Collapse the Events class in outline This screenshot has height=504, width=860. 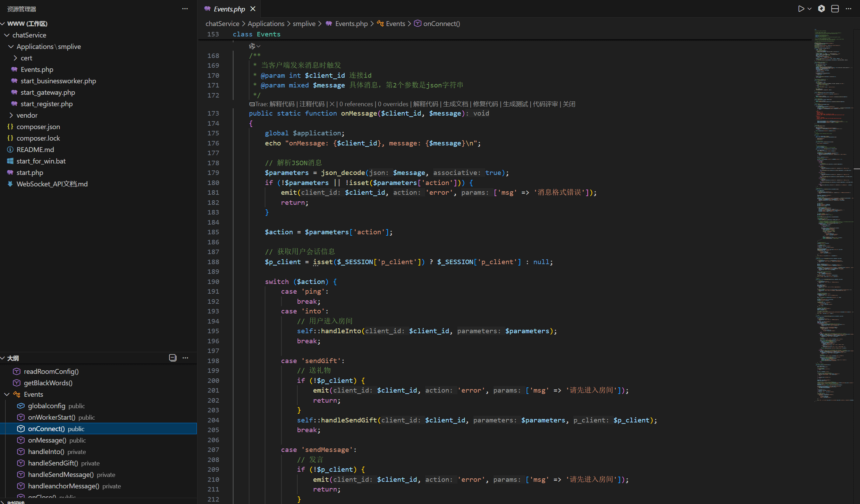coord(7,394)
